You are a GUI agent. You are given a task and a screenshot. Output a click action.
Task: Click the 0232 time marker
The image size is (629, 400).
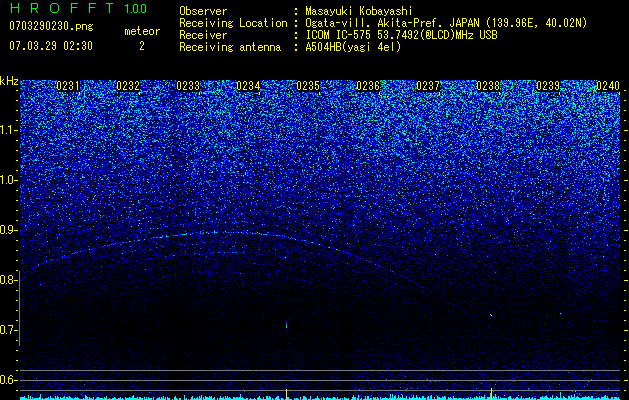[128, 86]
